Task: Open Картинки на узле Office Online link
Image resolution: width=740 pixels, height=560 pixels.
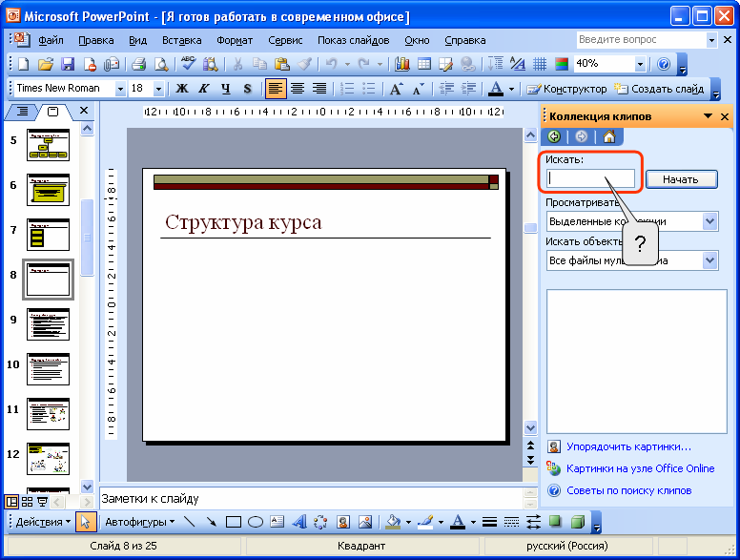Action: 641,468
